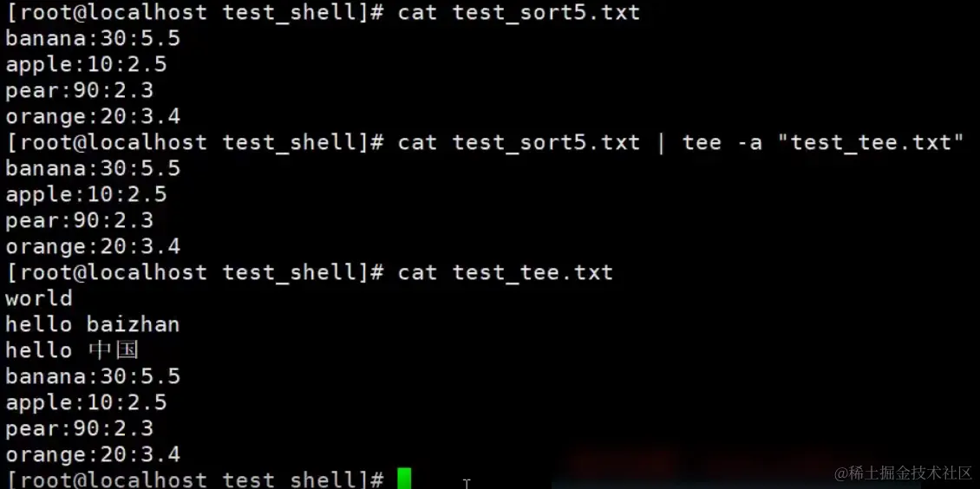Click the last 'banana:30:5.5' line after hello 中国

(x=93, y=376)
